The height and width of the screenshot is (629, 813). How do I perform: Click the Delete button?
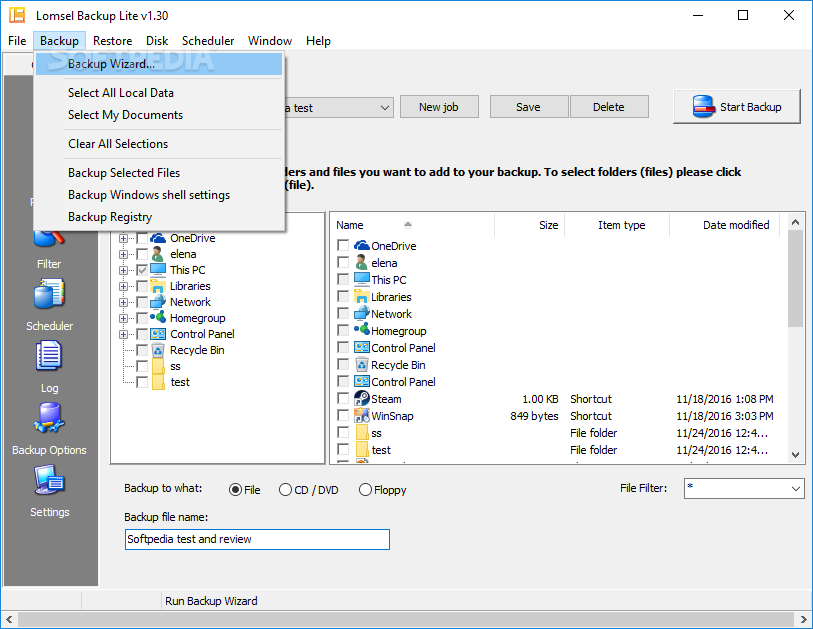(609, 107)
